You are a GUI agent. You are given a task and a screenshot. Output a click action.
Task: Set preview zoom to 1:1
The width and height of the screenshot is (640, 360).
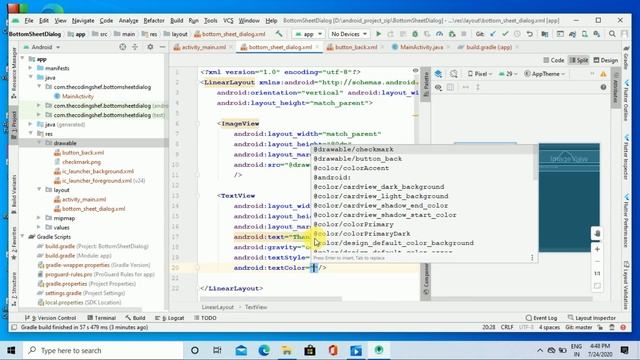597,273
